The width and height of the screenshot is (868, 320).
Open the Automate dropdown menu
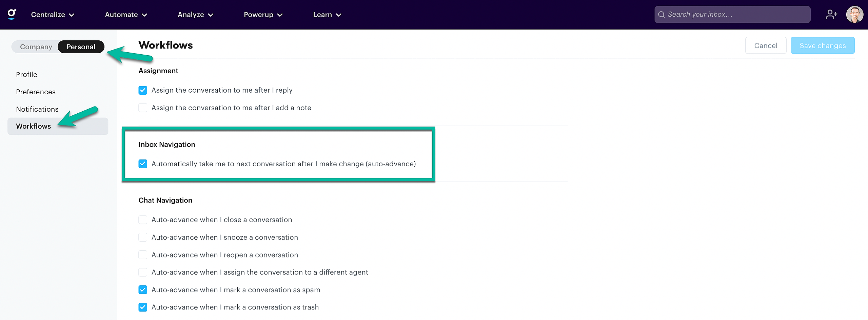coord(126,15)
